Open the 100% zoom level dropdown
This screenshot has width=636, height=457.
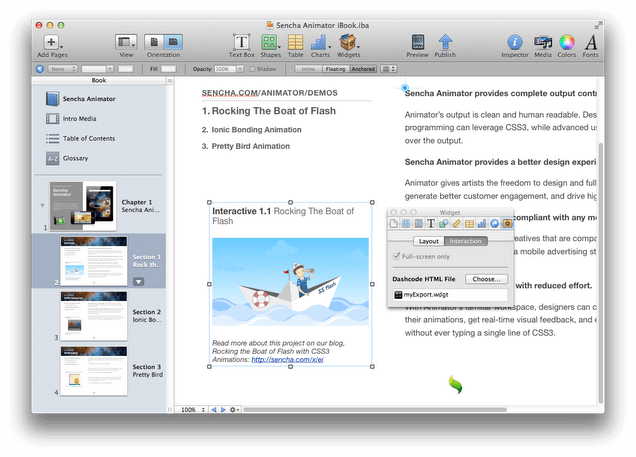click(193, 410)
